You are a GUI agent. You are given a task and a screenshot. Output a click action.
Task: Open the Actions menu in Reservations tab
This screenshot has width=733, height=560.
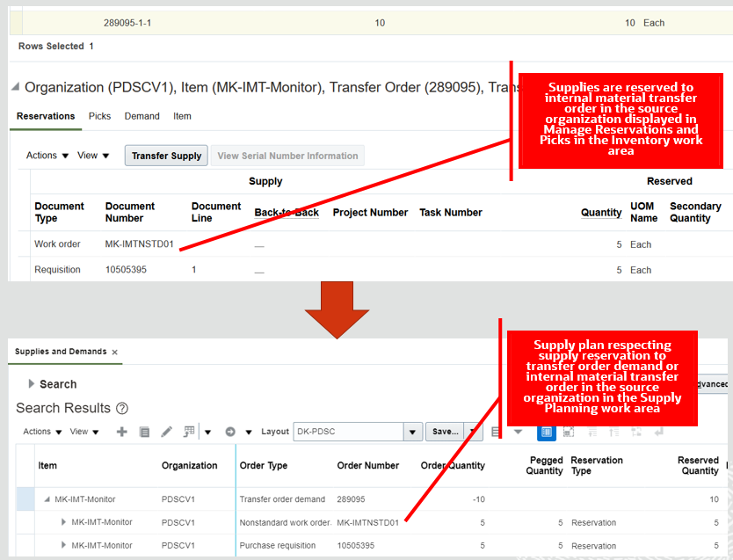coord(47,156)
